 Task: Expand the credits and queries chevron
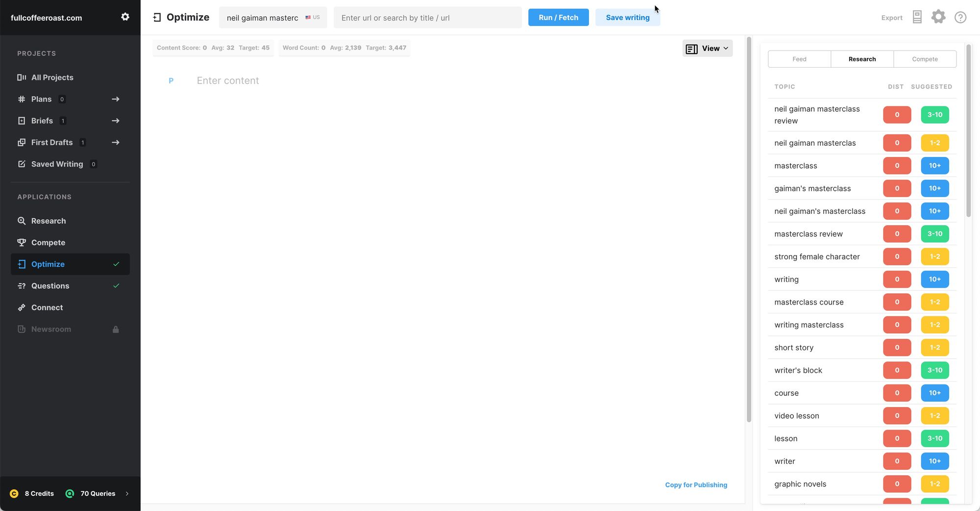pos(127,493)
